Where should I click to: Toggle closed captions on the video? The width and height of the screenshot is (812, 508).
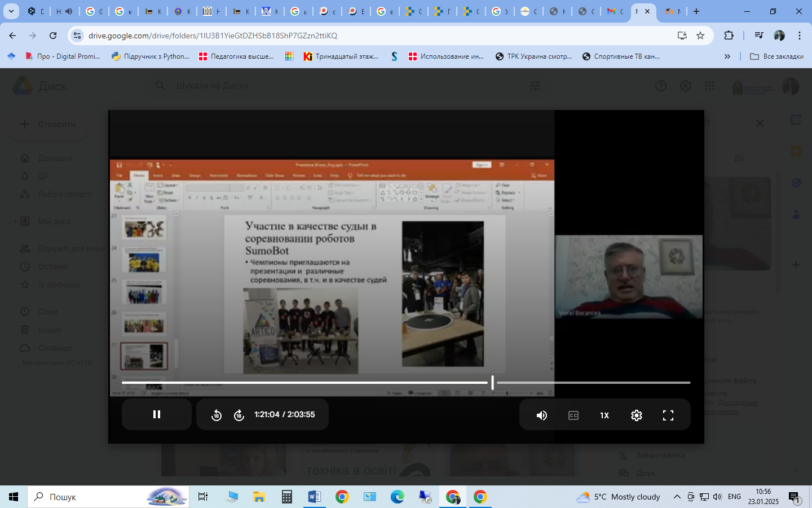click(573, 415)
